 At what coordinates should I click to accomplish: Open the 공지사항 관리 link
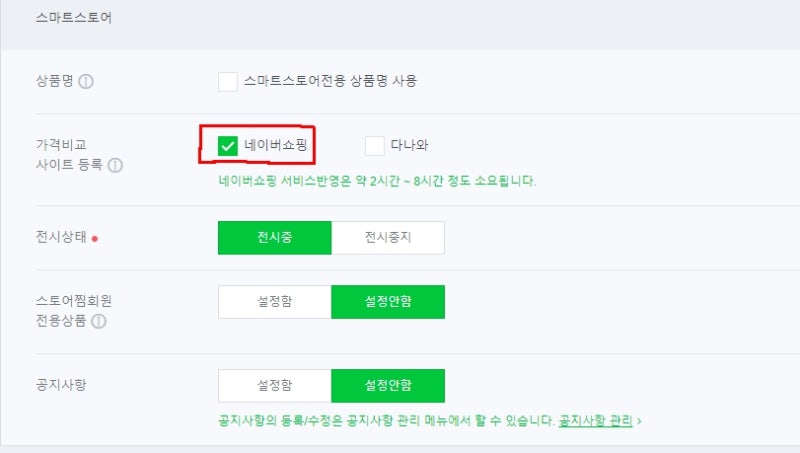click(x=595, y=422)
